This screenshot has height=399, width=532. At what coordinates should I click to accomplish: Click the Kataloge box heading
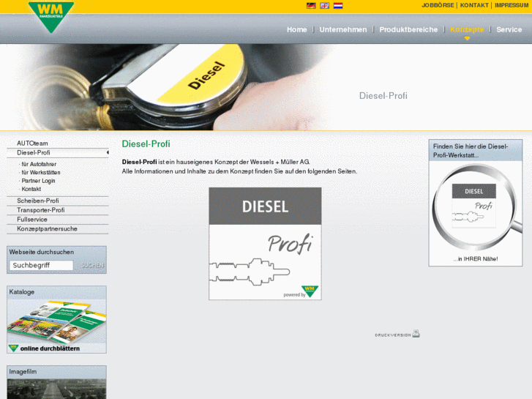coord(22,292)
